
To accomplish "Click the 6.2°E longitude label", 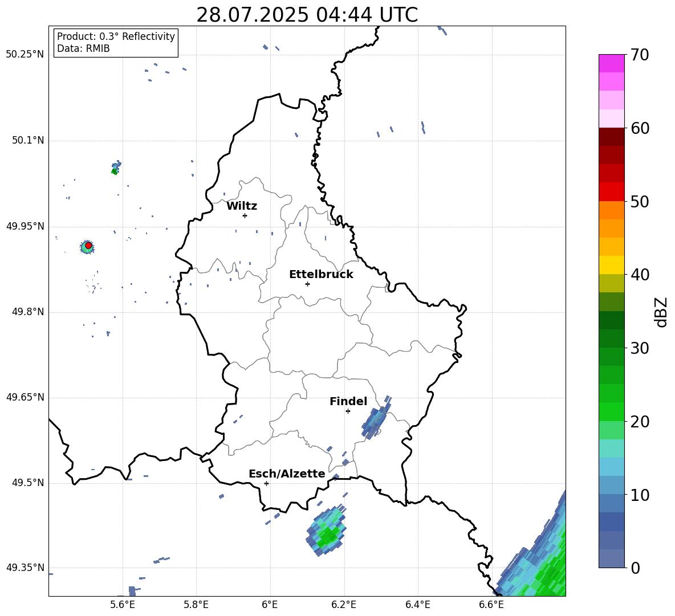I will coord(344,605).
